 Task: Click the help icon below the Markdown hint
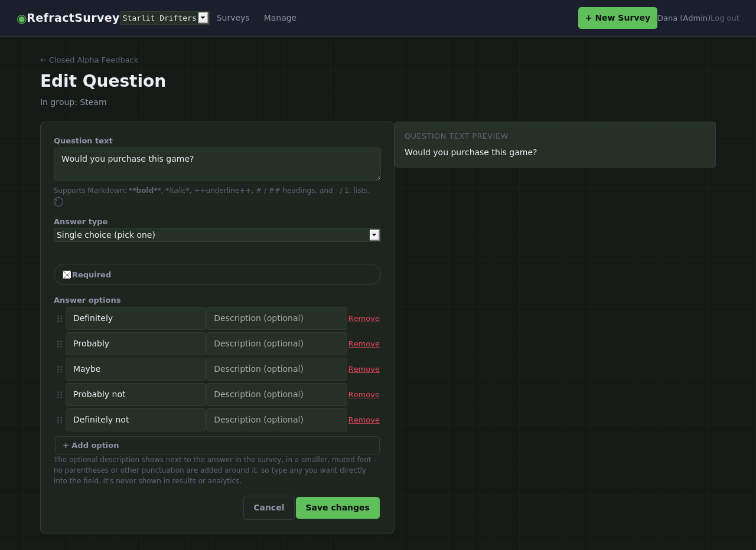(58, 202)
